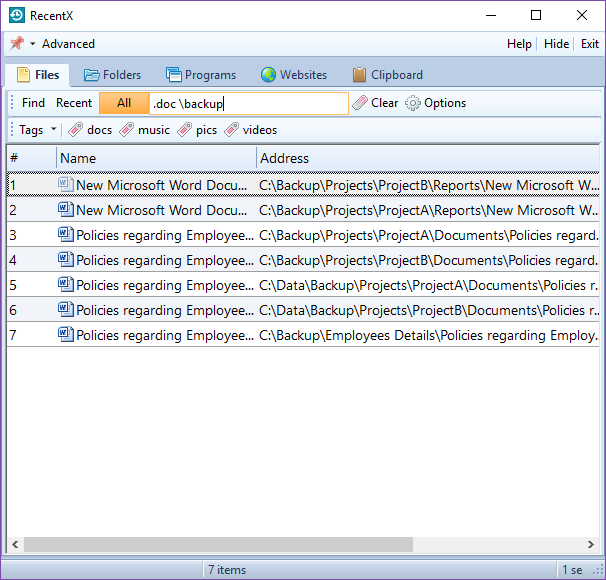Select row 1 name New Microsoft Word Docu...
The image size is (606, 580).
(x=162, y=185)
